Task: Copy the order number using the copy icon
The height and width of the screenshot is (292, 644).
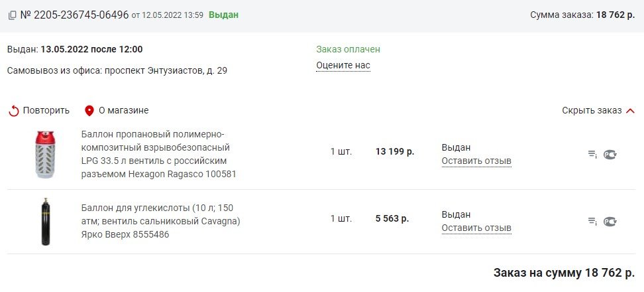Action: point(12,15)
